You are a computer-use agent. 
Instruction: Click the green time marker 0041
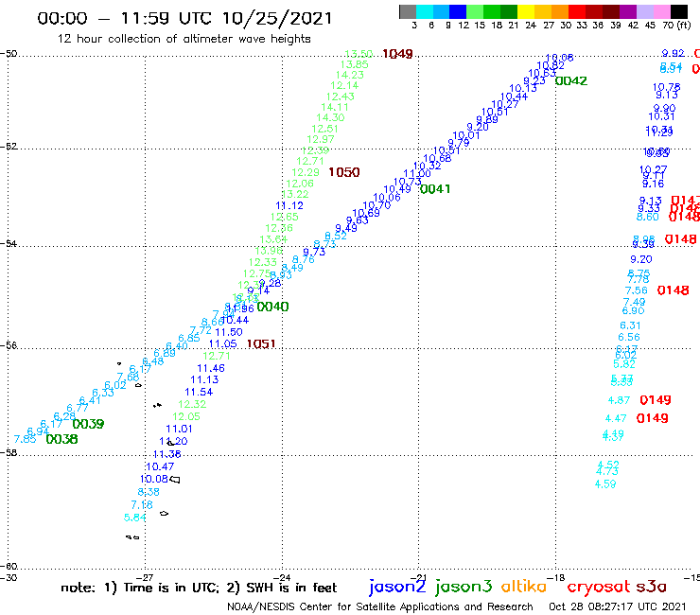[435, 189]
